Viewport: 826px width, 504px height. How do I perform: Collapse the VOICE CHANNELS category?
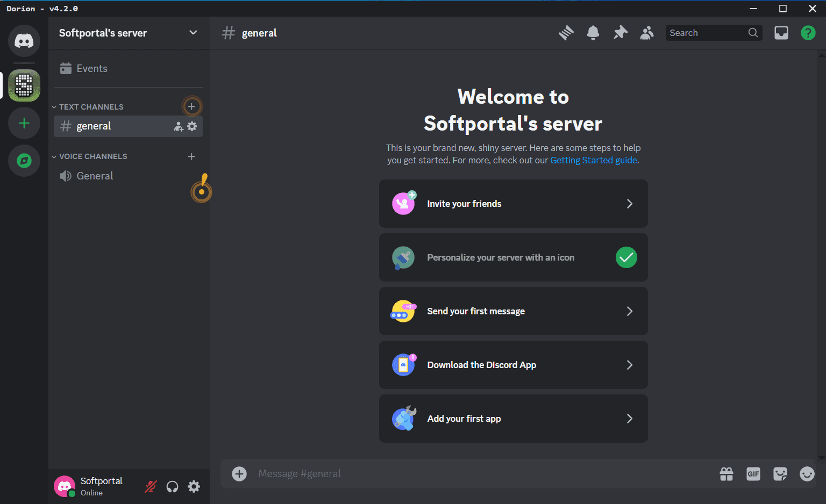tap(89, 156)
